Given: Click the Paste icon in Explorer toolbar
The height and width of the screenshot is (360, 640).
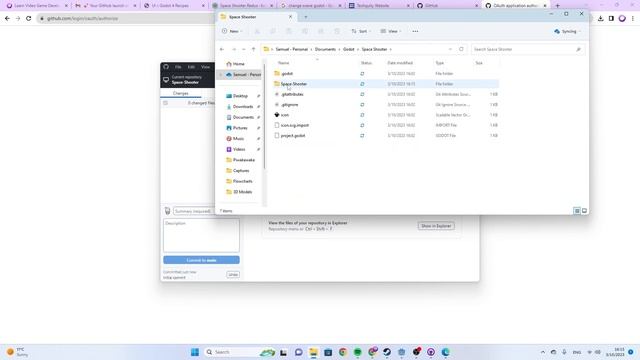Looking at the screenshot, I should [x=289, y=31].
